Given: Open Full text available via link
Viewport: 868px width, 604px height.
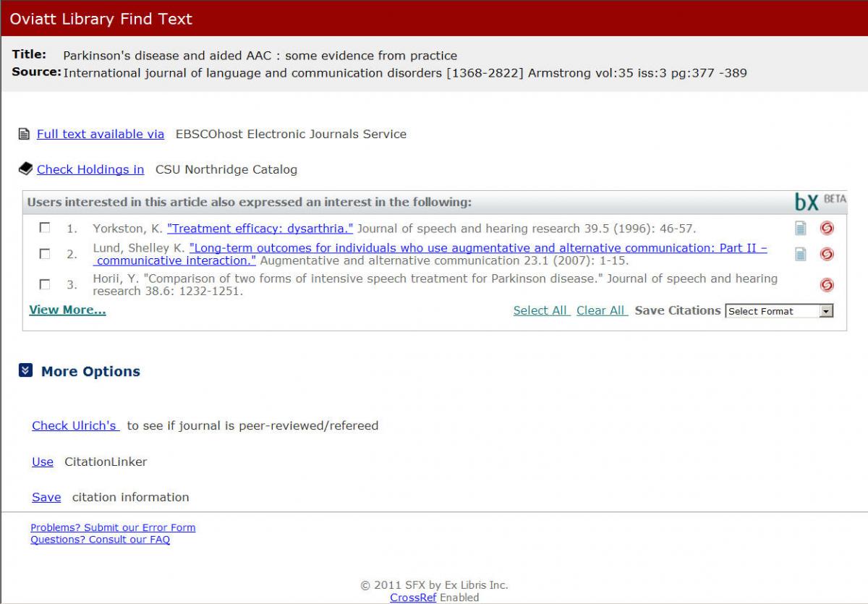Looking at the screenshot, I should pyautogui.click(x=100, y=134).
